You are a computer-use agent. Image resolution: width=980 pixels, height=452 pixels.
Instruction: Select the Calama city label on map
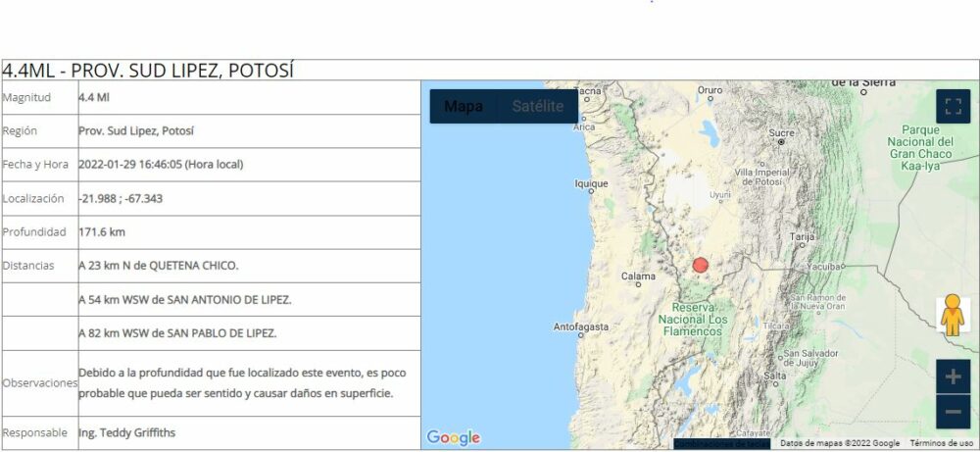[638, 276]
